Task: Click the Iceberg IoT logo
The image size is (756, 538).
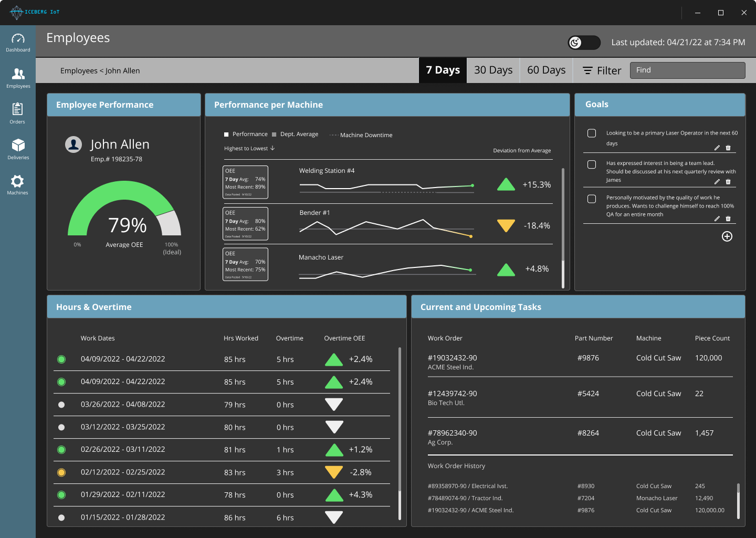Action: 35,12
